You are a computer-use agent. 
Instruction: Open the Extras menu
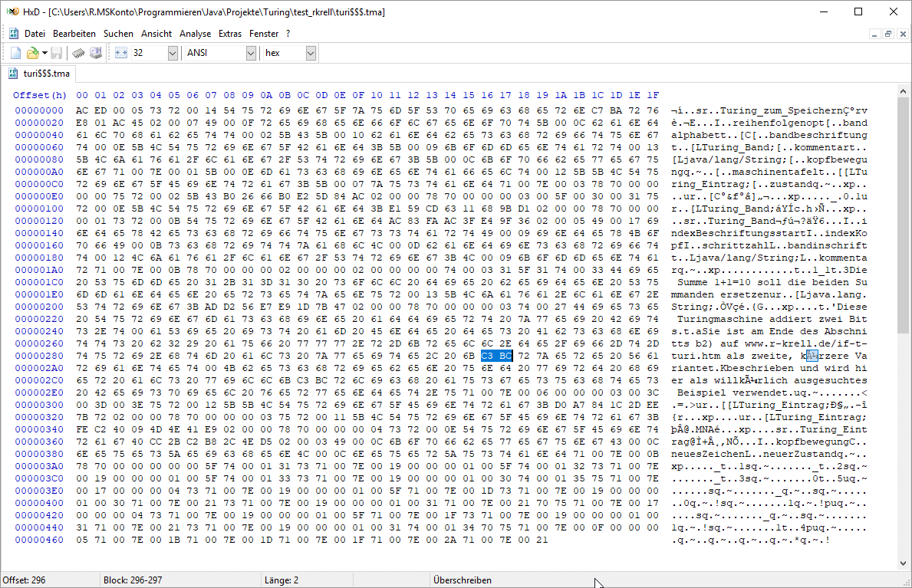[230, 34]
